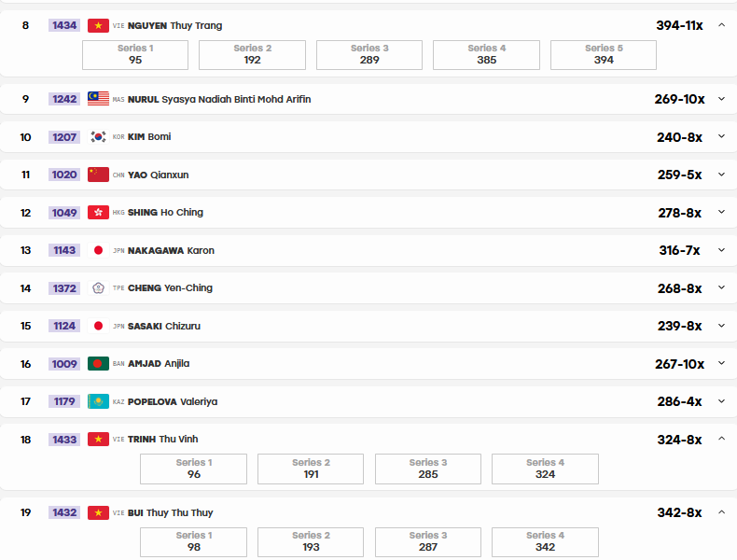Expand SHING Ho Ching row chevron

[x=721, y=212]
